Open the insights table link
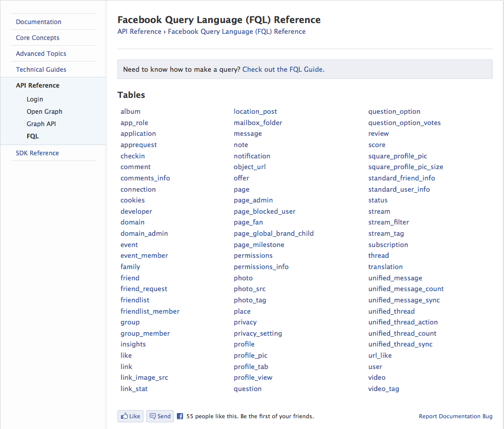The height and width of the screenshot is (429, 504). click(x=133, y=344)
